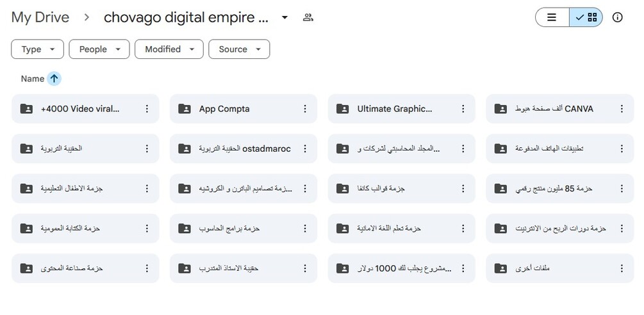Image resolution: width=644 pixels, height=315 pixels.
Task: Open the Modified filter dropdown
Action: coord(169,49)
